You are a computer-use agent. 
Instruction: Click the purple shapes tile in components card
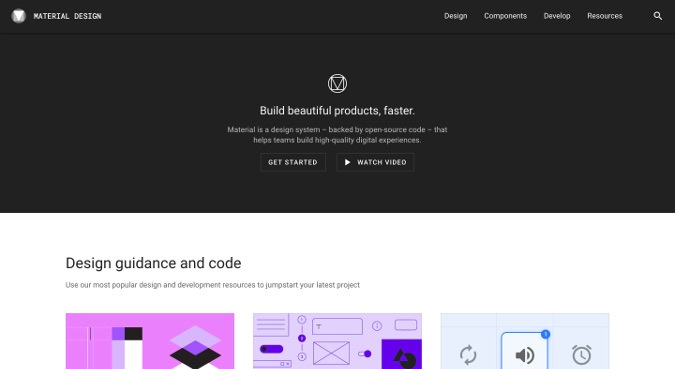pos(402,354)
